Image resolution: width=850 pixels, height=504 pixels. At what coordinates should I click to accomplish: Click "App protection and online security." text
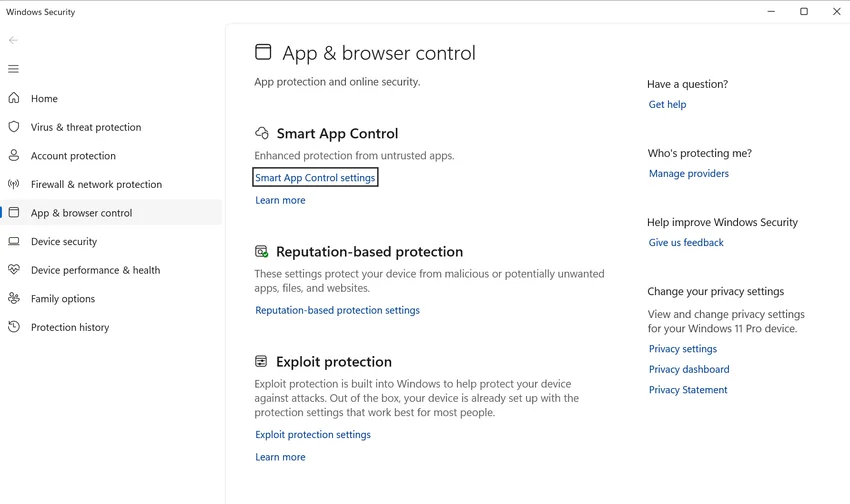click(x=337, y=82)
